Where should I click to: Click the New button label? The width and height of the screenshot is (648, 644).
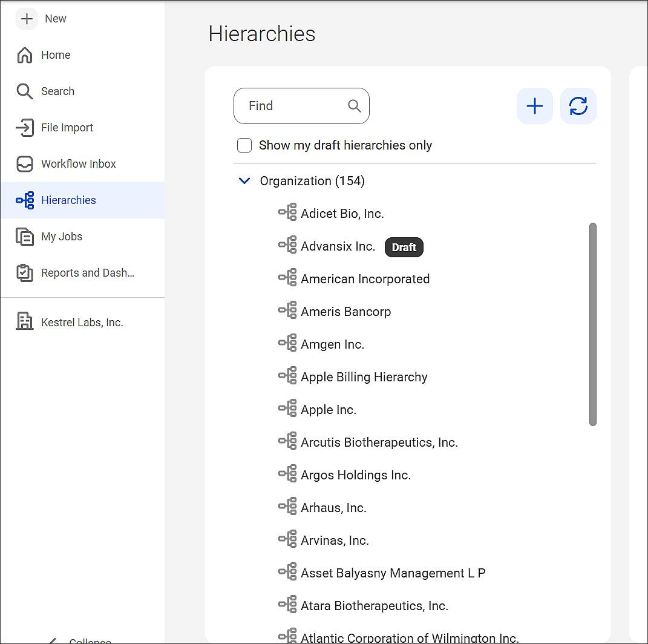56,19
